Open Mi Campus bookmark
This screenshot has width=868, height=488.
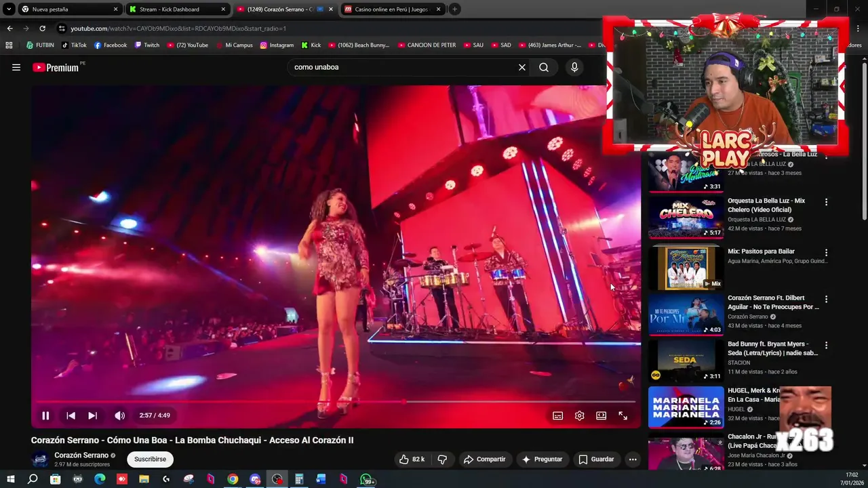(x=234, y=45)
